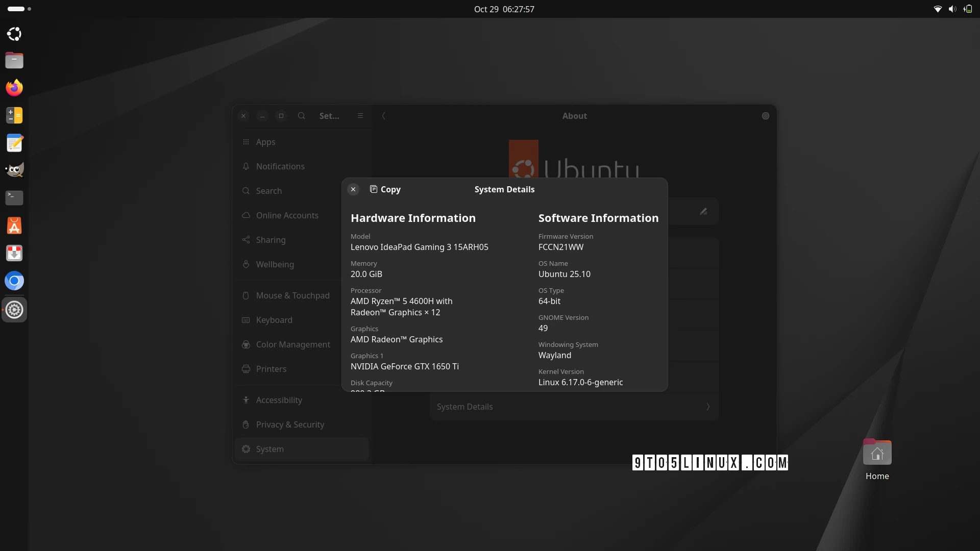Click the info icon on the About page
The image size is (980, 551).
765,116
